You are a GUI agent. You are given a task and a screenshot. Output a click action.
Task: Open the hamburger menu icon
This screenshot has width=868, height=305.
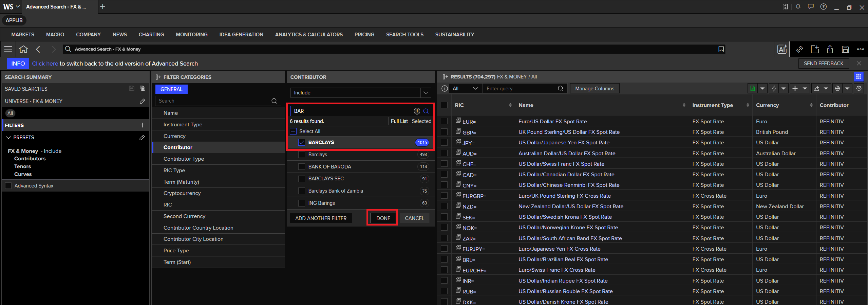pos(8,49)
